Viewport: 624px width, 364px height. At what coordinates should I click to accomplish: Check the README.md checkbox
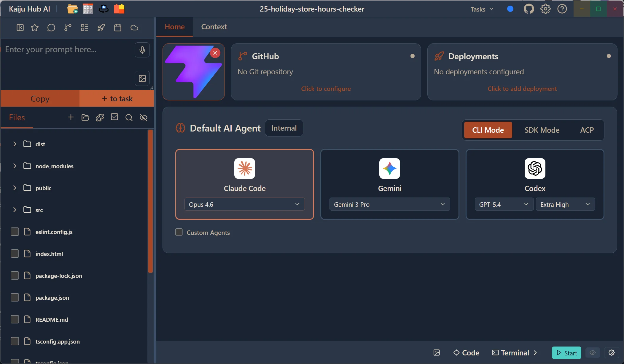(15, 319)
